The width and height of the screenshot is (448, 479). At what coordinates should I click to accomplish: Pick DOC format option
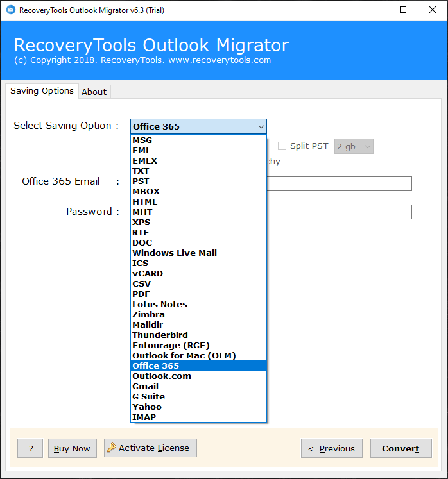198,243
